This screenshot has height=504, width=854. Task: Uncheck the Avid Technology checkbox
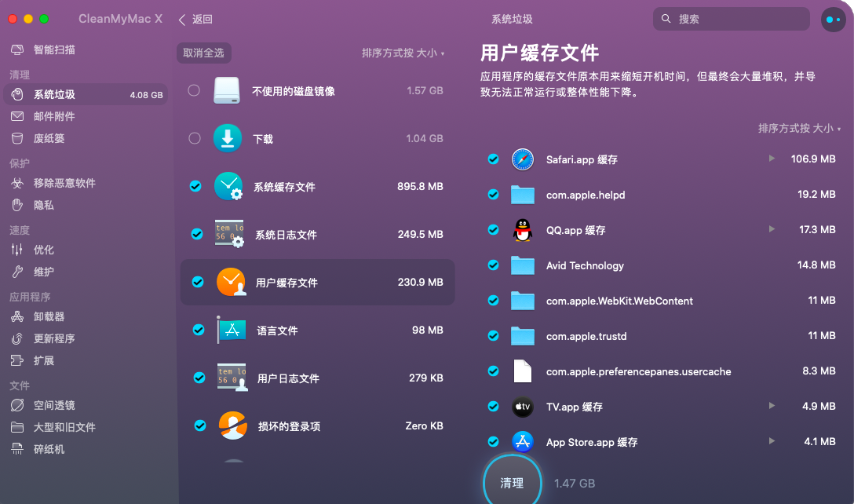(x=494, y=265)
